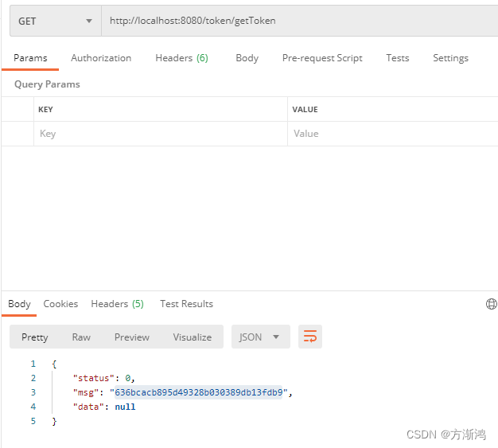This screenshot has height=448, width=498.
Task: Click the "status" key in response
Action: 94,379
